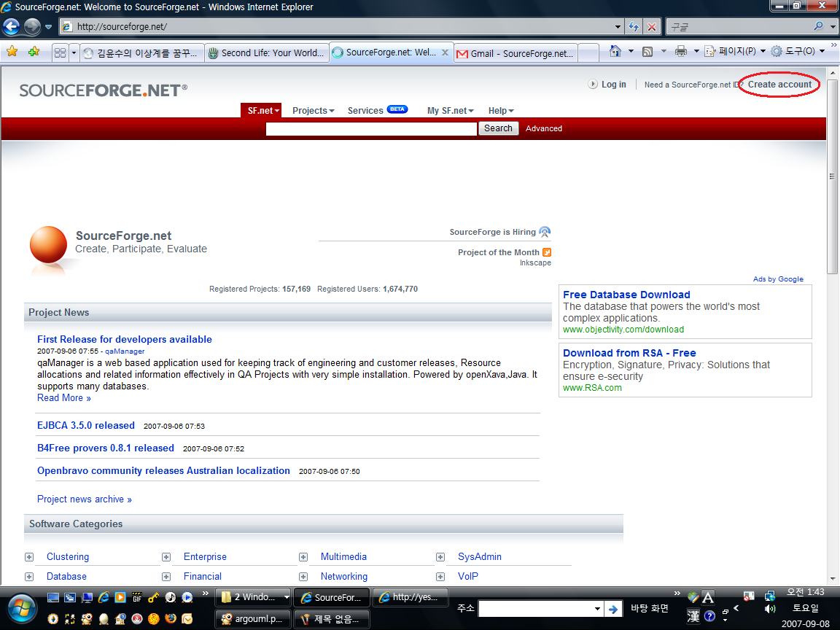Launch the GIF clapperboard quick launch icon
The height and width of the screenshot is (630, 840).
pyautogui.click(x=137, y=597)
